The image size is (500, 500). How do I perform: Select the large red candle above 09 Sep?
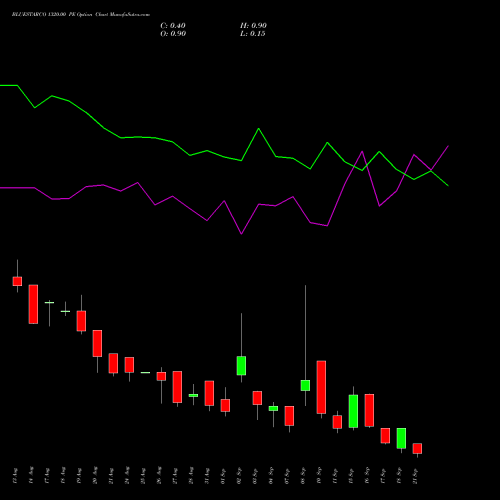321,387
